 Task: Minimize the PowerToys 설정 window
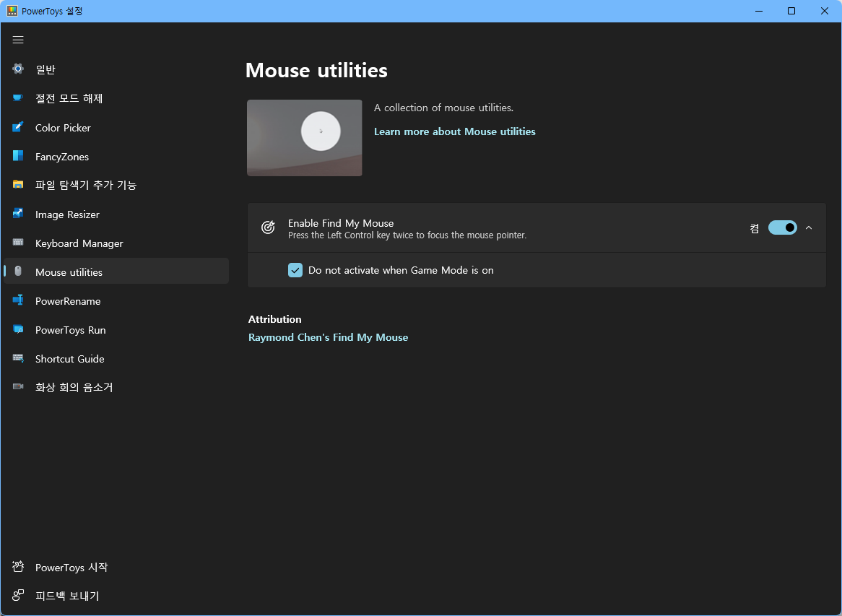click(x=759, y=11)
